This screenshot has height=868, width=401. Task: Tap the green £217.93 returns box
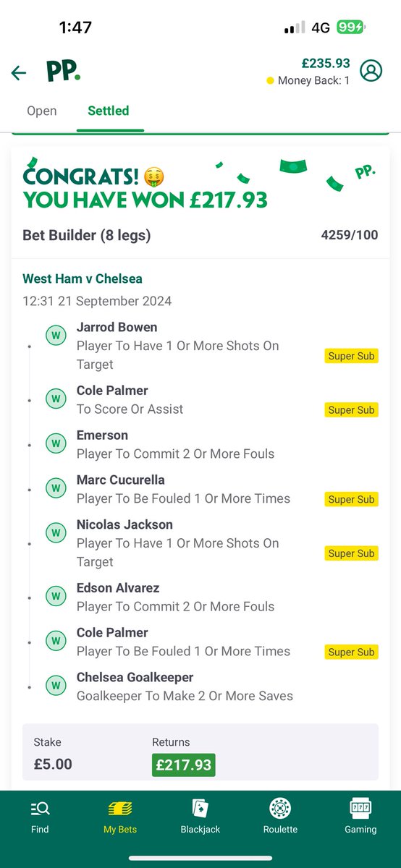click(x=183, y=765)
